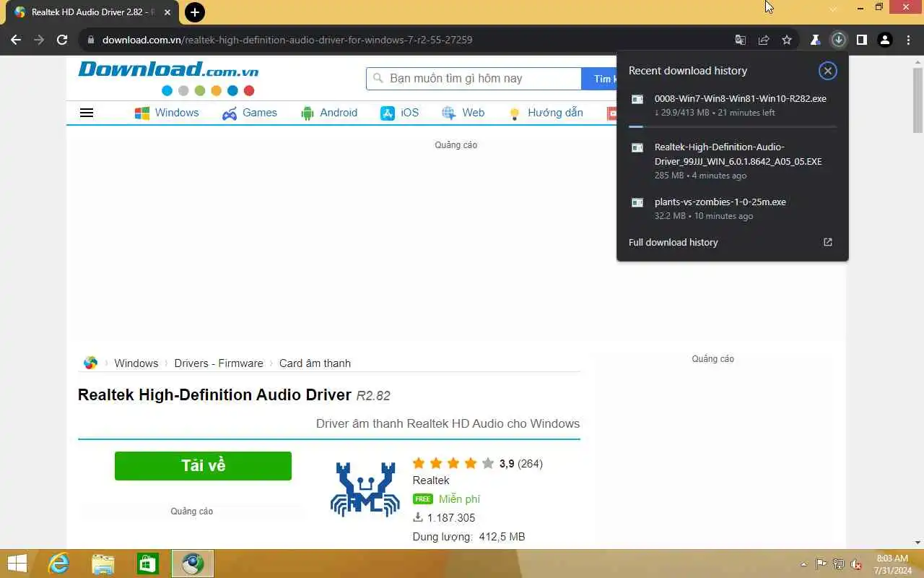The image size is (924, 578).
Task: Open the Windows Store taskbar icon
Action: click(x=148, y=564)
